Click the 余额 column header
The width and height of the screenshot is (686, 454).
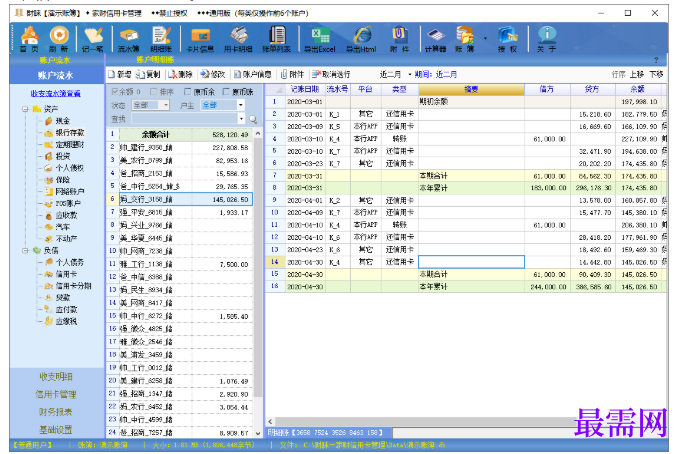pyautogui.click(x=637, y=90)
